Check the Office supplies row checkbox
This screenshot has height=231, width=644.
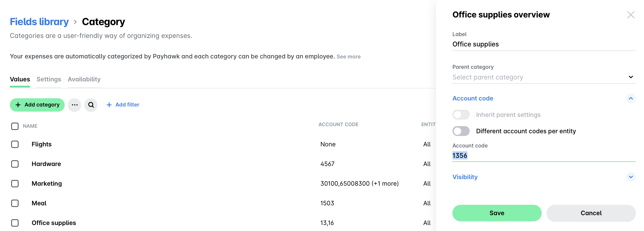(15, 223)
